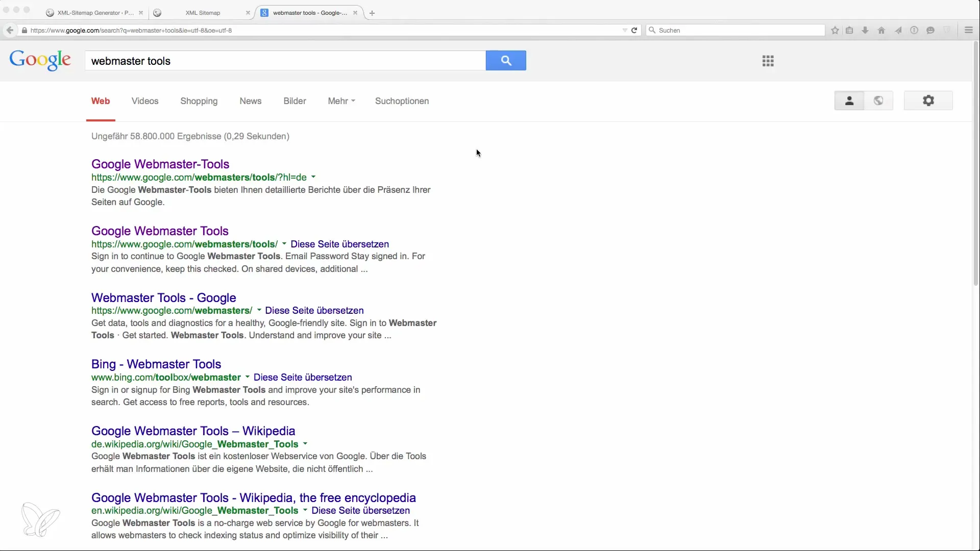The image size is (980, 551).
Task: Click the circled info toolbar icon
Action: tap(914, 30)
